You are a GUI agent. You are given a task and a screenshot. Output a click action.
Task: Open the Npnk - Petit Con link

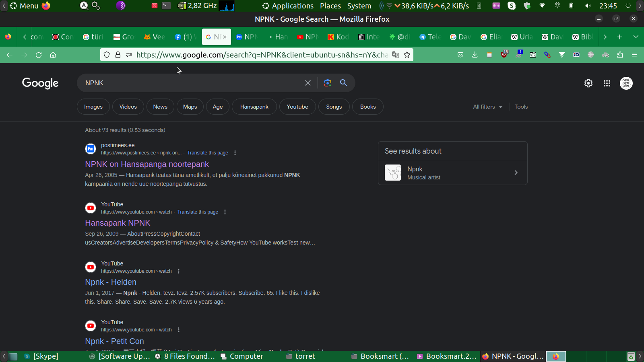(x=114, y=341)
